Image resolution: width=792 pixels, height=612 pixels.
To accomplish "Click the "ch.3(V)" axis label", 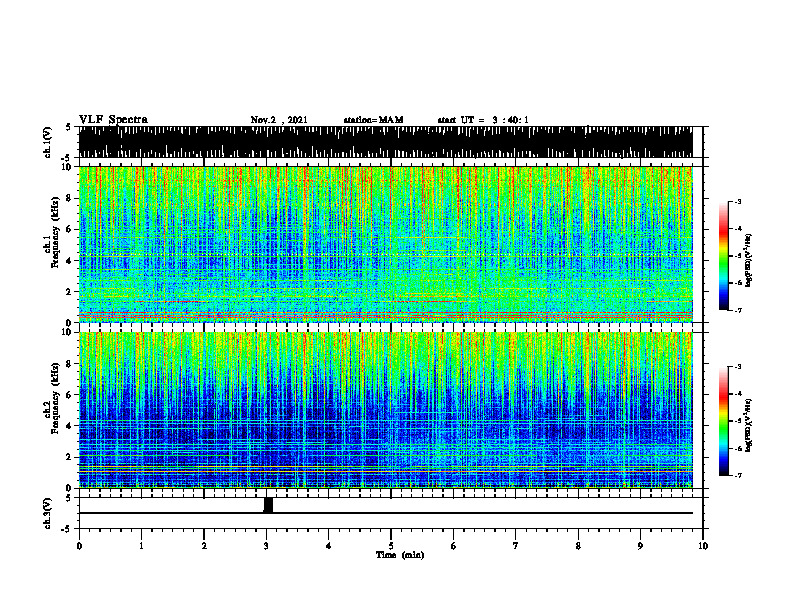I will [48, 513].
